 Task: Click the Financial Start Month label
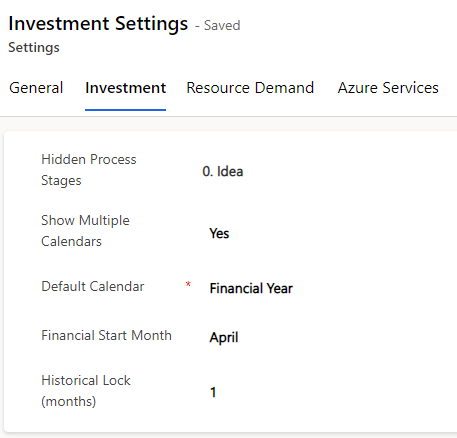(x=106, y=335)
